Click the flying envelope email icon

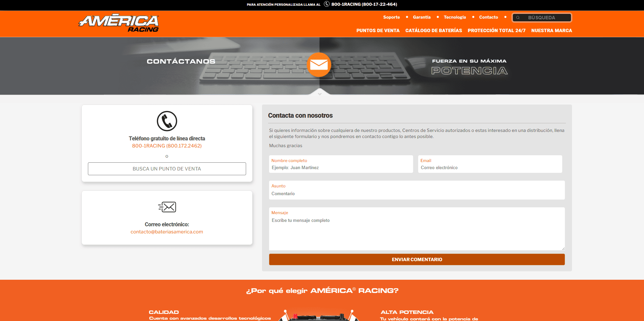[167, 207]
